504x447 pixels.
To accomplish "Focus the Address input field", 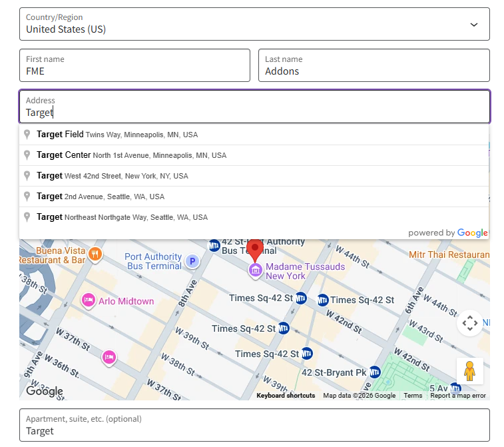I will point(254,107).
